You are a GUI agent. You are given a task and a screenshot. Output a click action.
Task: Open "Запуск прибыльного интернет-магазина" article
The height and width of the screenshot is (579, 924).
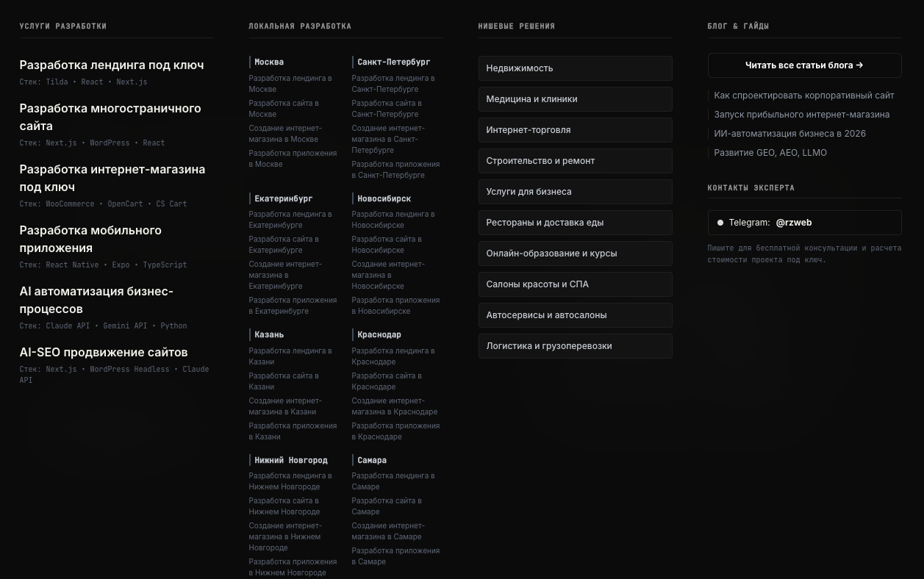[802, 115]
